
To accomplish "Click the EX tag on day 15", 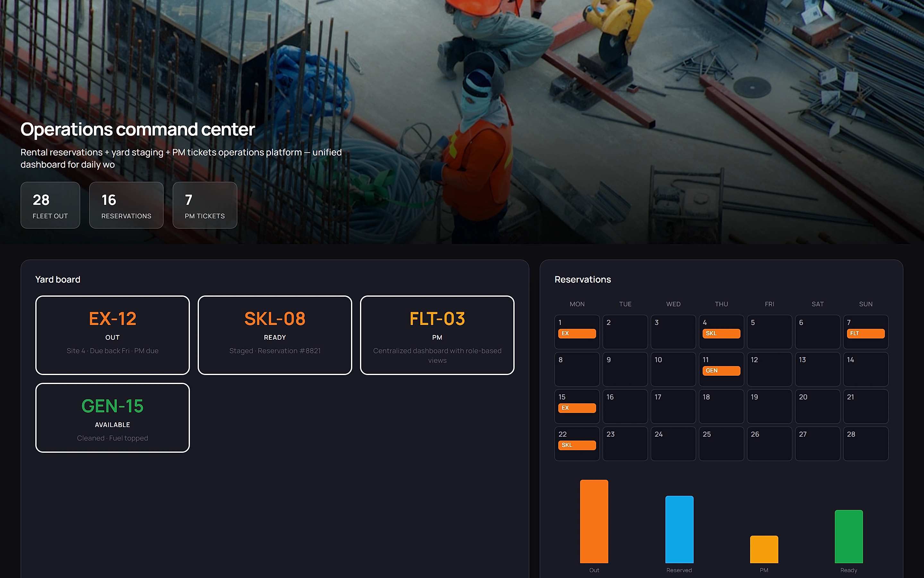I will coord(577,408).
